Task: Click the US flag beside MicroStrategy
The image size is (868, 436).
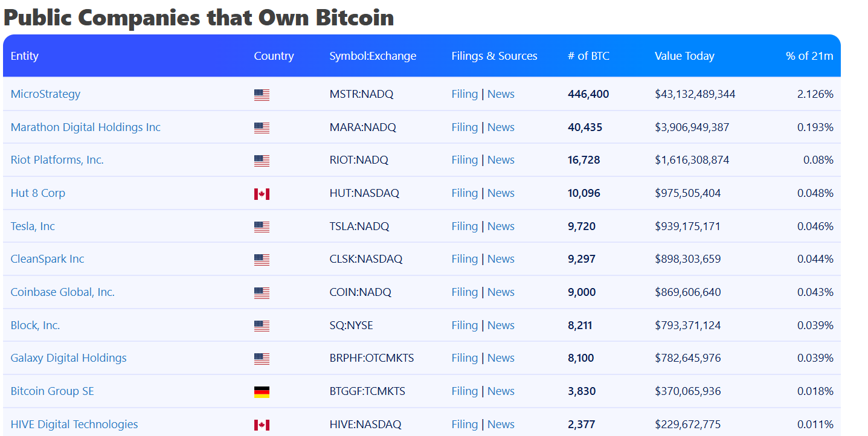Action: (x=262, y=94)
